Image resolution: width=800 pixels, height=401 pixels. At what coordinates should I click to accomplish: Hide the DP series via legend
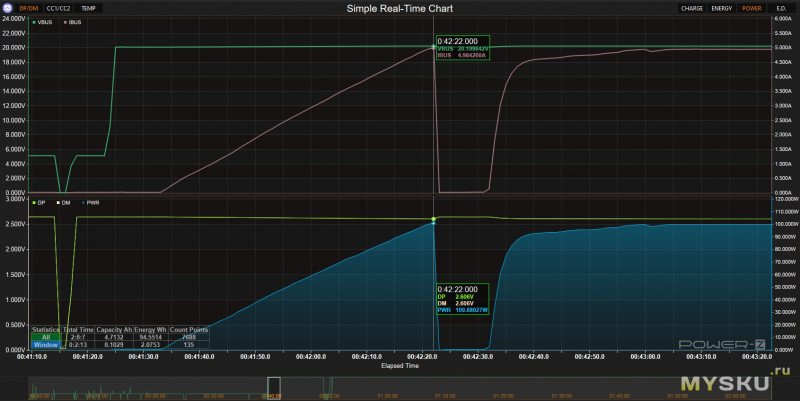tap(40, 203)
